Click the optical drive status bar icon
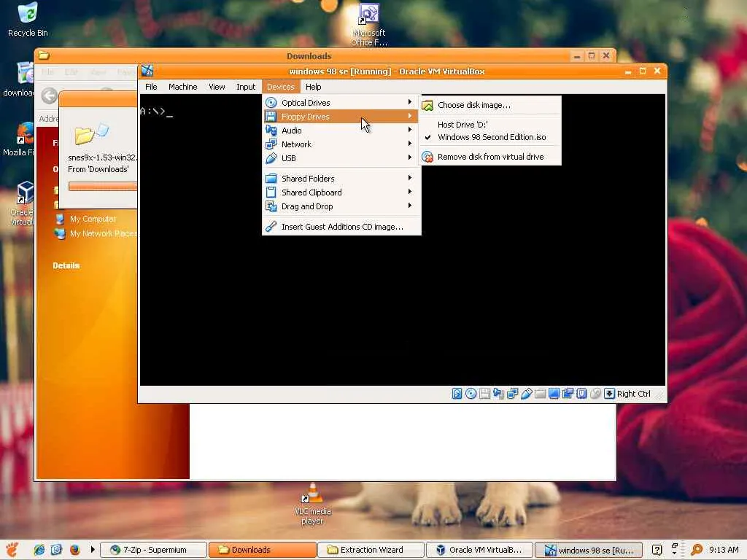This screenshot has height=560, width=747. (471, 393)
